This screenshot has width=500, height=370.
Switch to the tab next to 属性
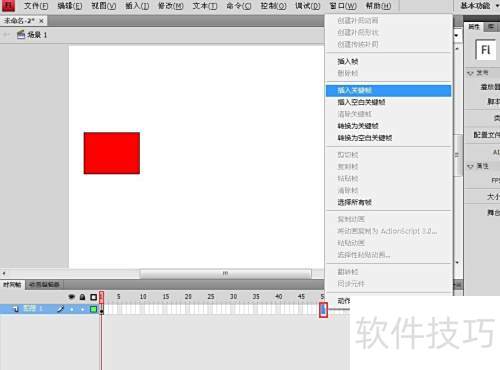coord(491,27)
